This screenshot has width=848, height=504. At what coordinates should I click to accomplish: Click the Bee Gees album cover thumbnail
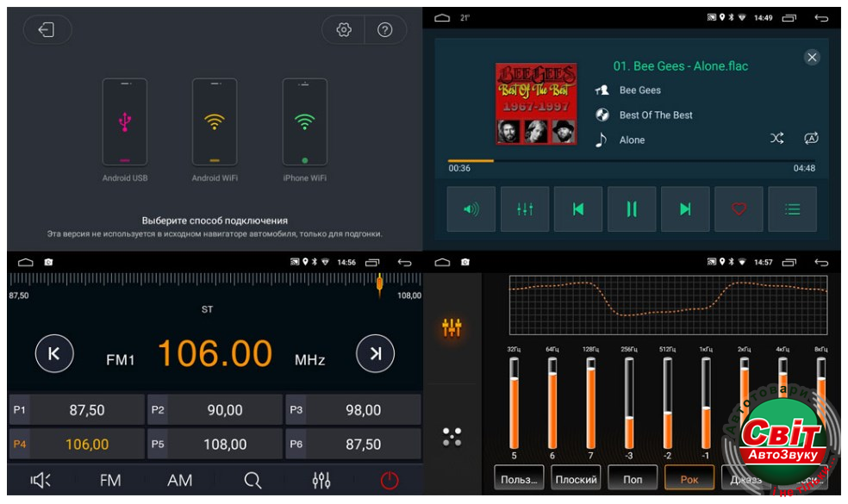coord(536,103)
